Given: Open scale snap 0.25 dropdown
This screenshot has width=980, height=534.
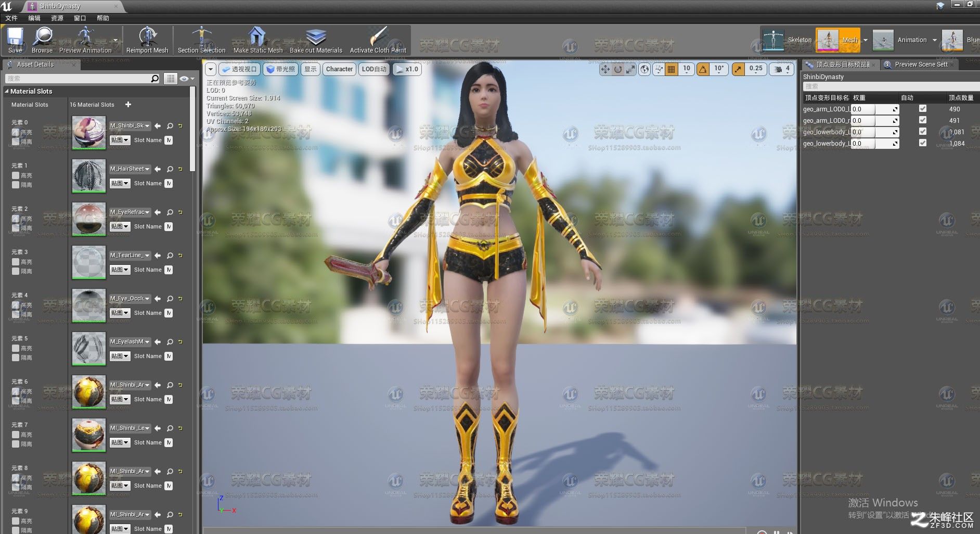Looking at the screenshot, I should coord(756,69).
